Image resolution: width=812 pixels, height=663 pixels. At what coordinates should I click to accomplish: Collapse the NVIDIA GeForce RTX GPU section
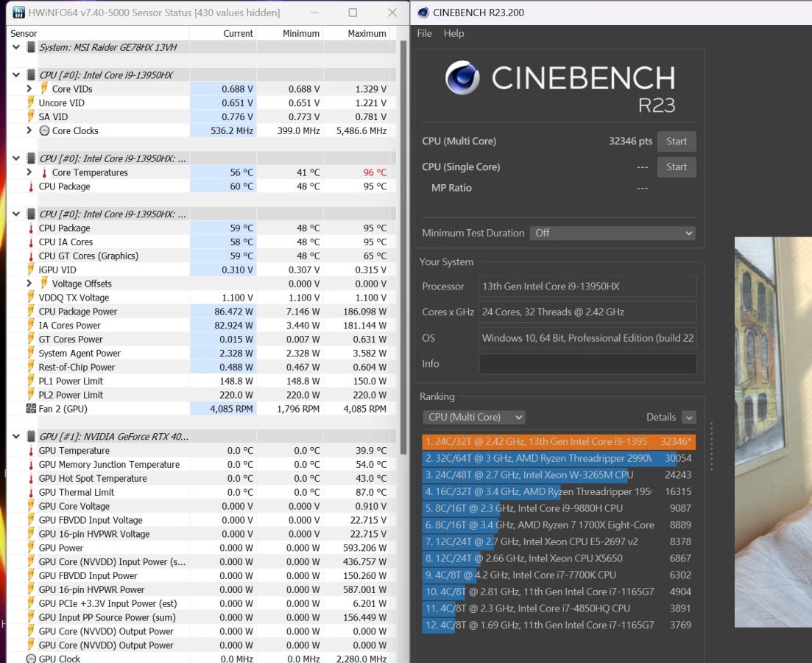(x=16, y=436)
